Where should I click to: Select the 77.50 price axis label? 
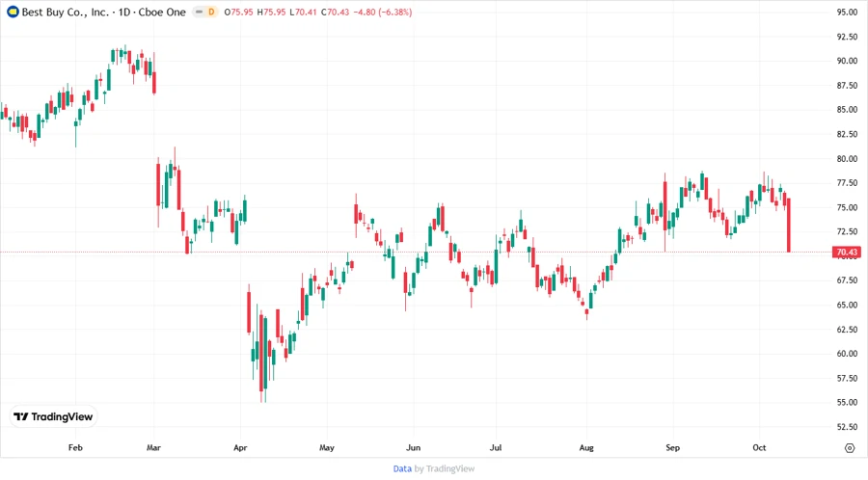[847, 183]
